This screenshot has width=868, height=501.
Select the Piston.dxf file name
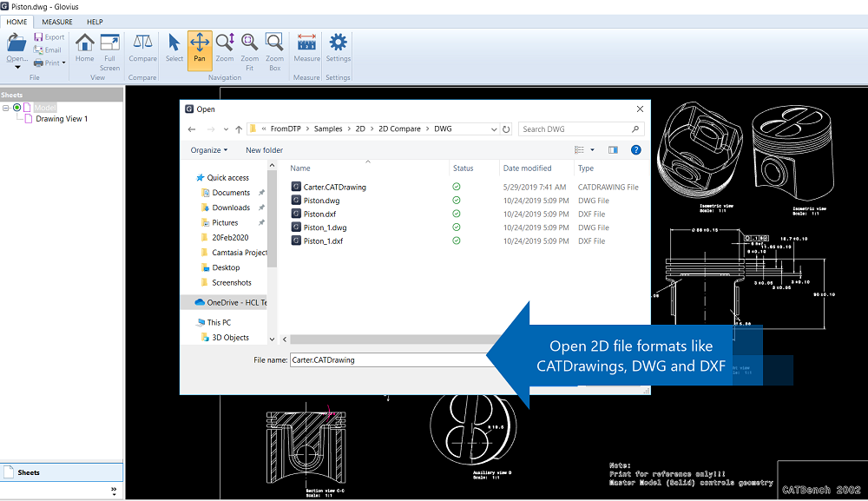(319, 214)
